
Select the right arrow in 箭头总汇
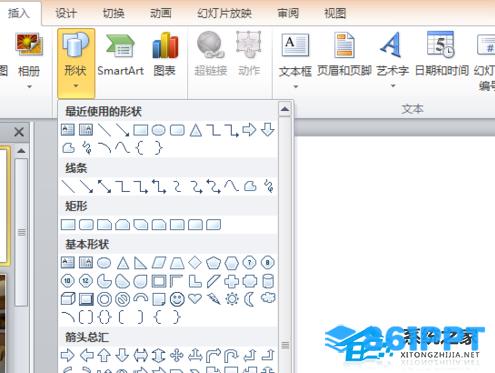coord(68,355)
